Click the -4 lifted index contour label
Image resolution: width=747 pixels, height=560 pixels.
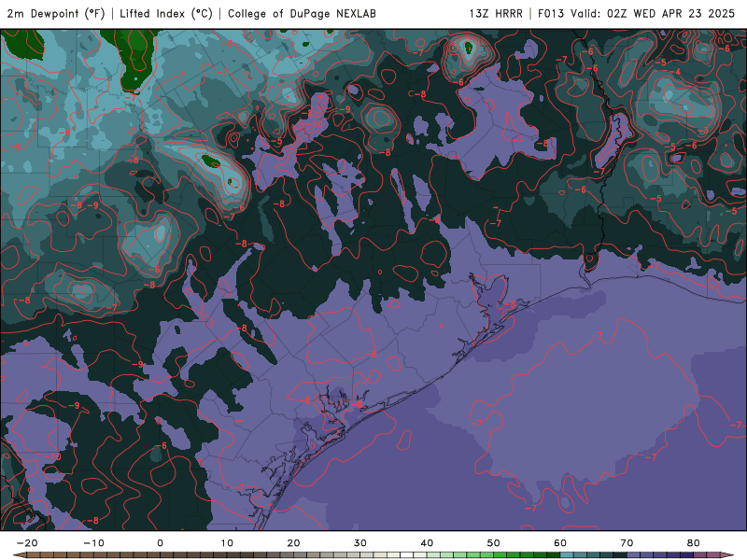[x=675, y=72]
